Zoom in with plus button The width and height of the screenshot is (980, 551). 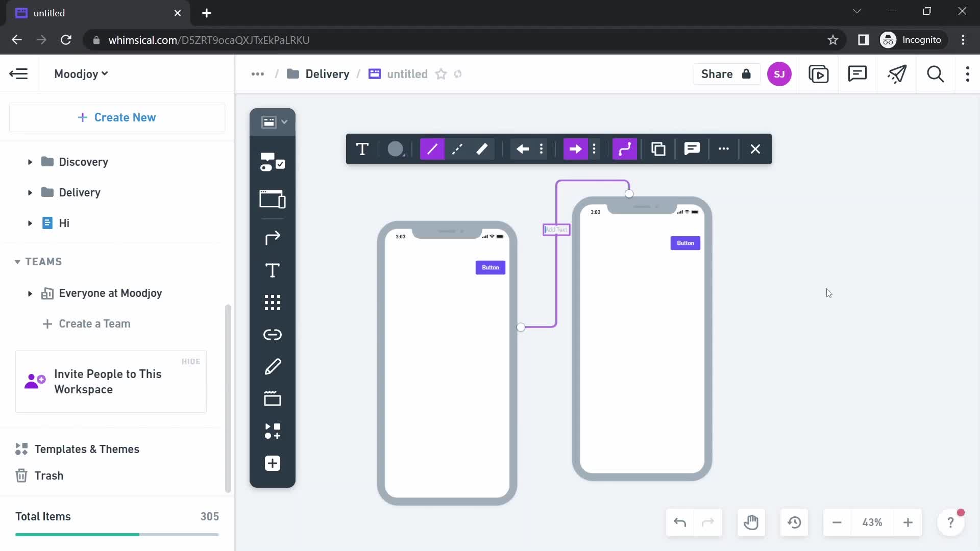pos(908,522)
